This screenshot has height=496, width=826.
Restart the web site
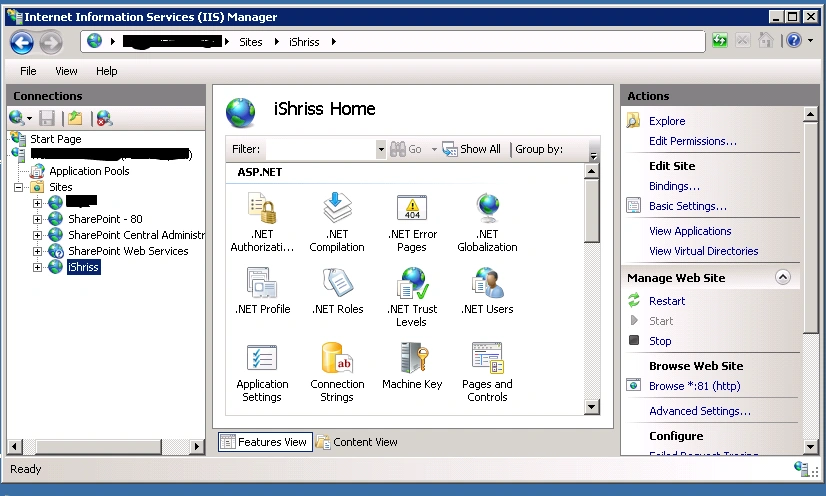pyautogui.click(x=667, y=301)
